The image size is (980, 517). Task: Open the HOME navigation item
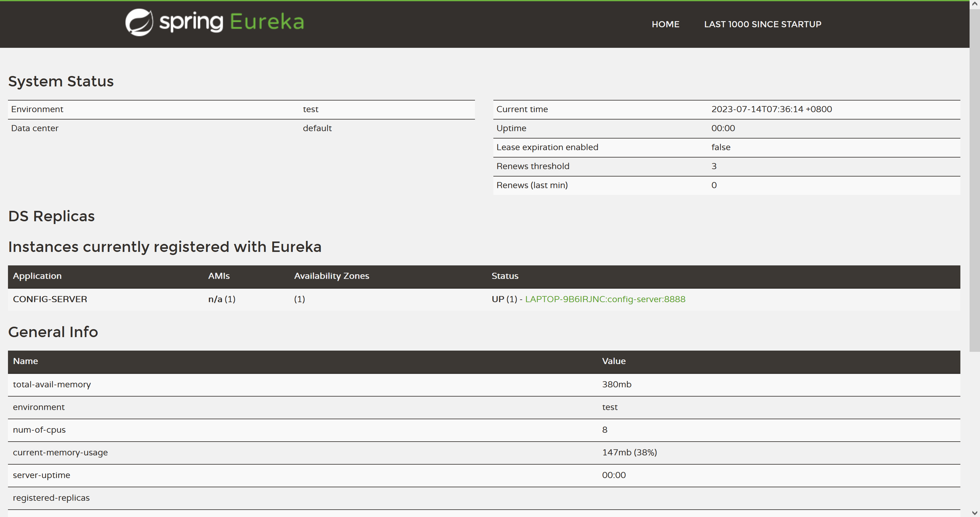tap(665, 24)
